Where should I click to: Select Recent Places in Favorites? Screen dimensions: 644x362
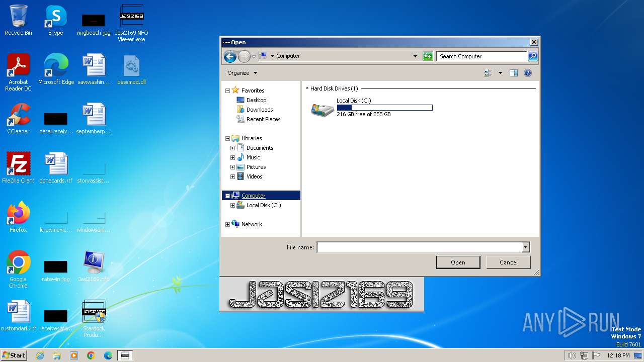263,119
